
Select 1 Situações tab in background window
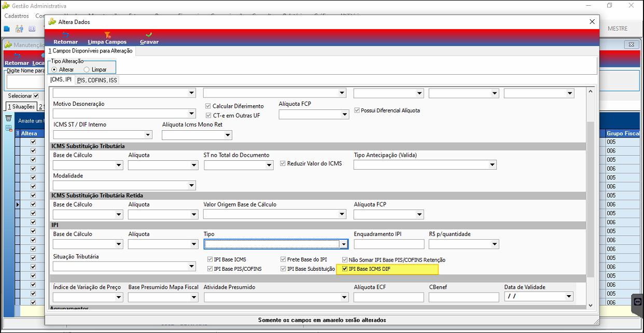[x=21, y=106]
